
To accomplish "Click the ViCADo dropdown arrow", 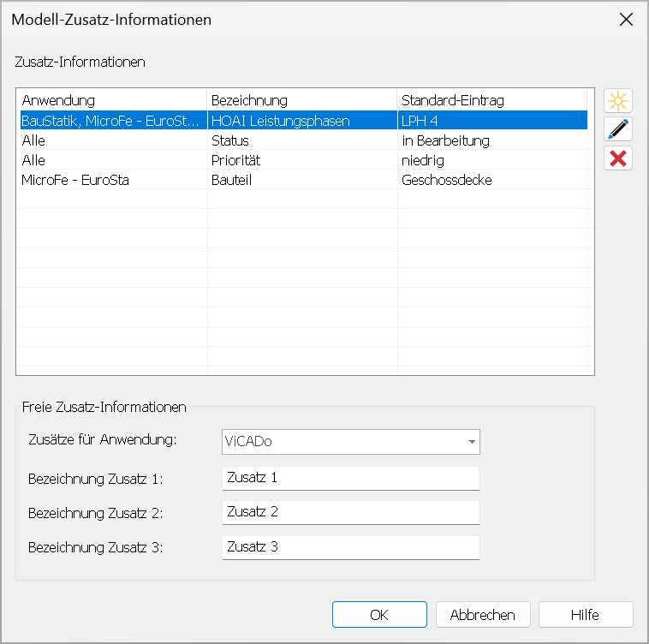I will (x=471, y=442).
